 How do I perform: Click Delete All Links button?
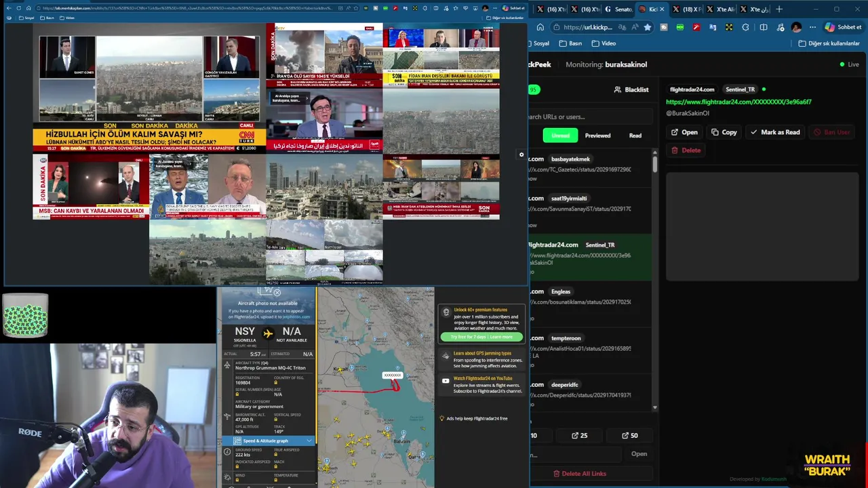pos(580,473)
